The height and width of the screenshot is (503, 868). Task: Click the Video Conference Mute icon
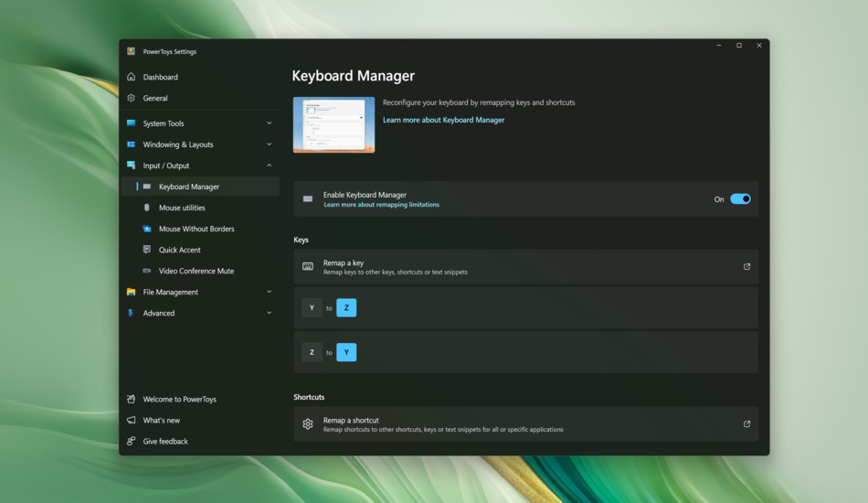pyautogui.click(x=147, y=271)
